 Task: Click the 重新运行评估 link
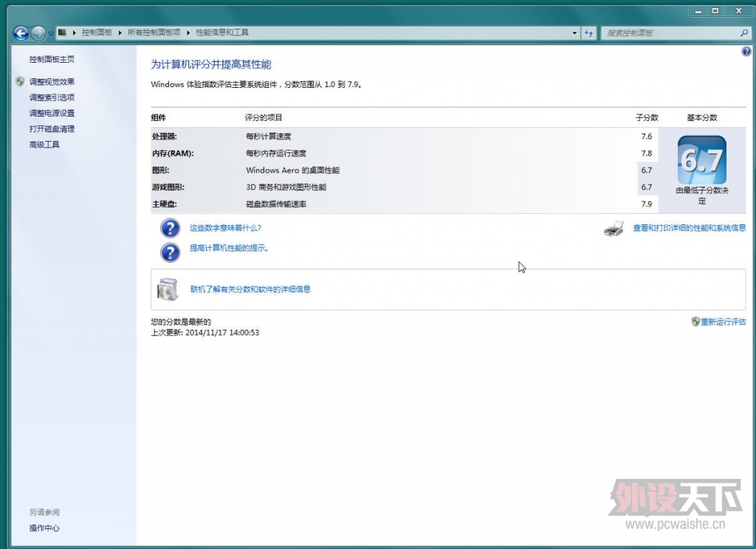point(724,322)
